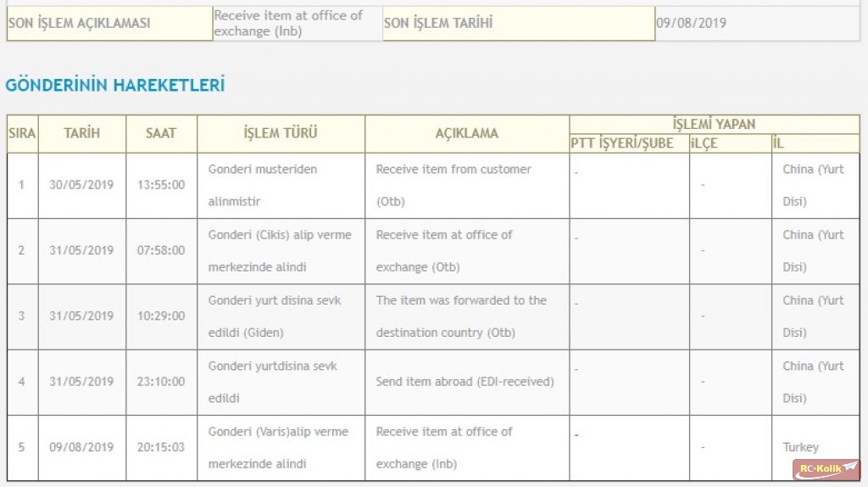Select the Turkey cell in row 5
The height and width of the screenshot is (487, 868).
pyautogui.click(x=800, y=447)
